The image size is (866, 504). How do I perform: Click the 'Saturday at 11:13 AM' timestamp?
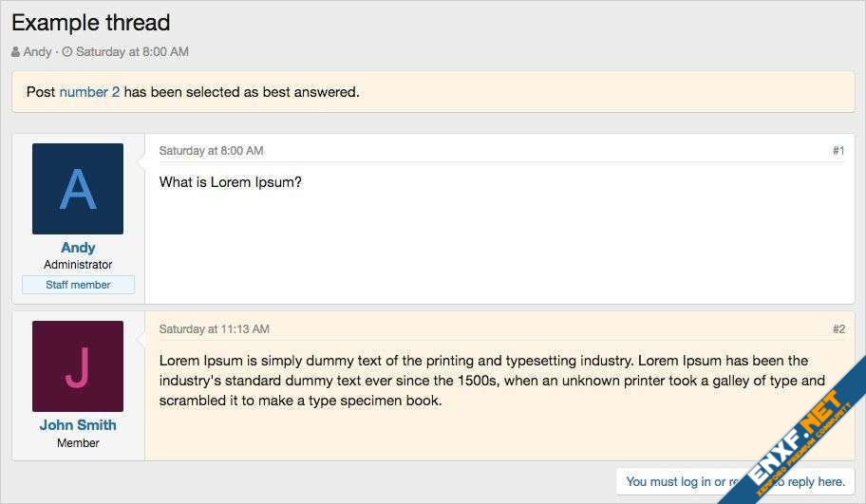(214, 329)
